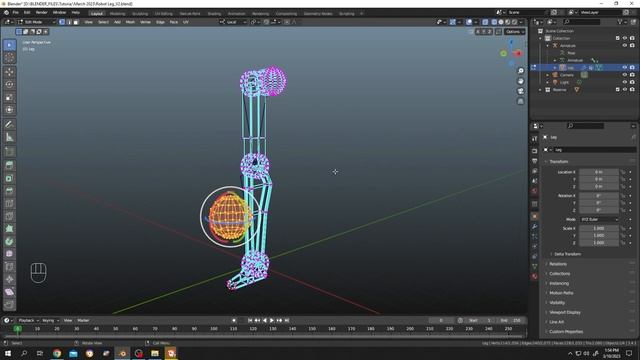The height and width of the screenshot is (360, 640).
Task: Select the Extrude Region tool
Action: [x=9, y=165]
